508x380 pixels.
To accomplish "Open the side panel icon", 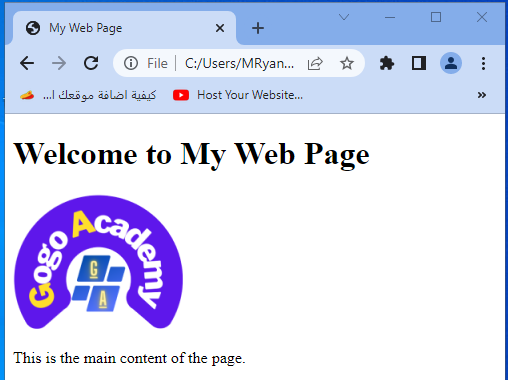I will (x=419, y=63).
